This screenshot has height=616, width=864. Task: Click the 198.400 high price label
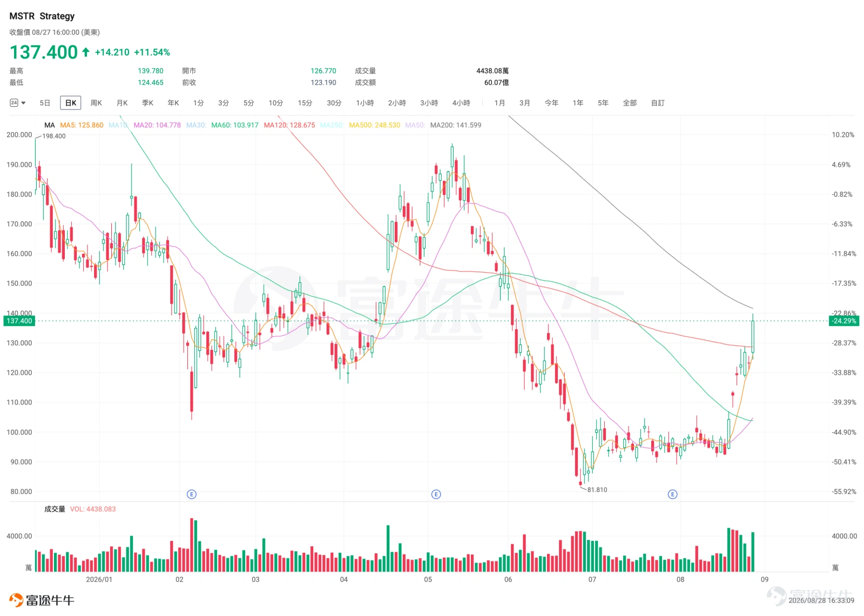[x=54, y=136]
